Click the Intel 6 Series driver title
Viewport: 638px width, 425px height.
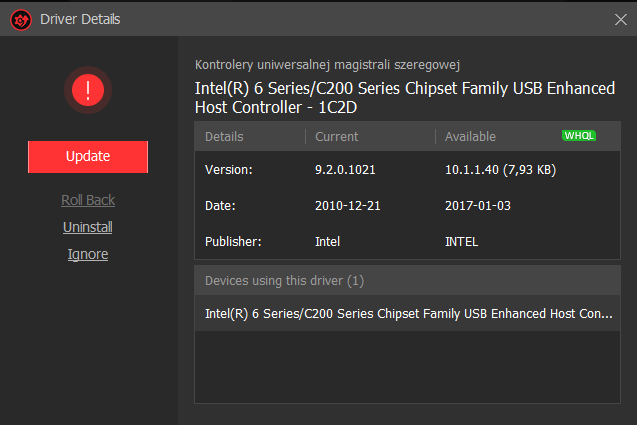point(405,98)
